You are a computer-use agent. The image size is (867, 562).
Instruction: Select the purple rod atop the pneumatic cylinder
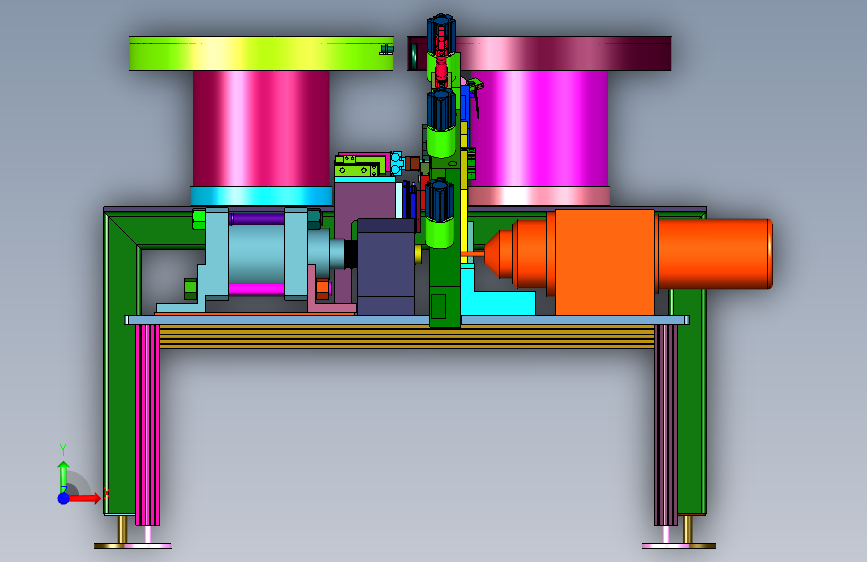(x=257, y=219)
